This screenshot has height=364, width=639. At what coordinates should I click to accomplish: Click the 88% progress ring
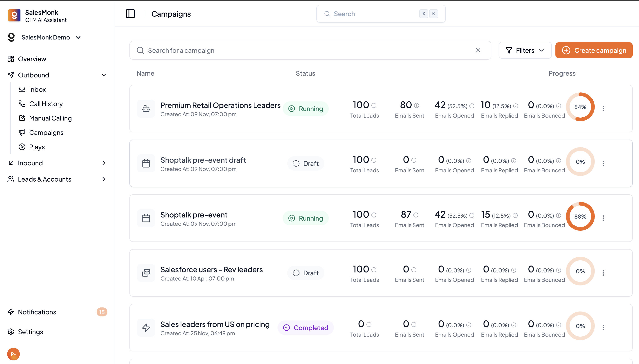click(x=580, y=217)
